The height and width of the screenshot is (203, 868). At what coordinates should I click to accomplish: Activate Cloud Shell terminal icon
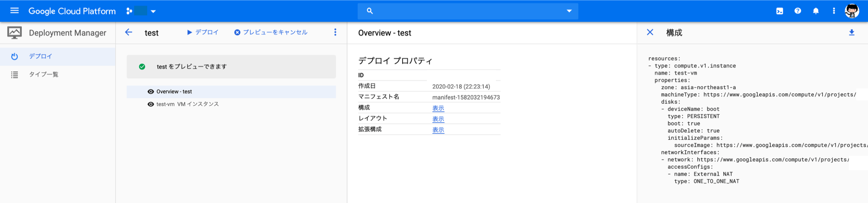tap(779, 11)
